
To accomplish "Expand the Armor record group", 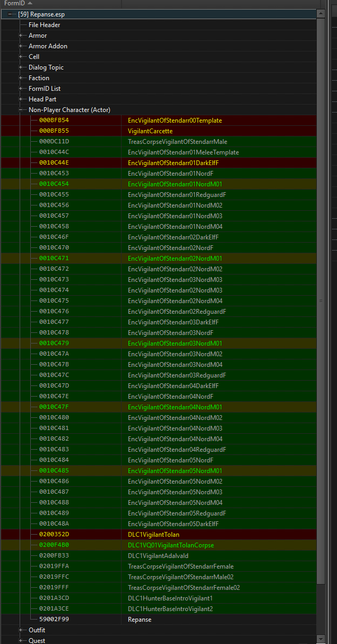I will coord(22,36).
